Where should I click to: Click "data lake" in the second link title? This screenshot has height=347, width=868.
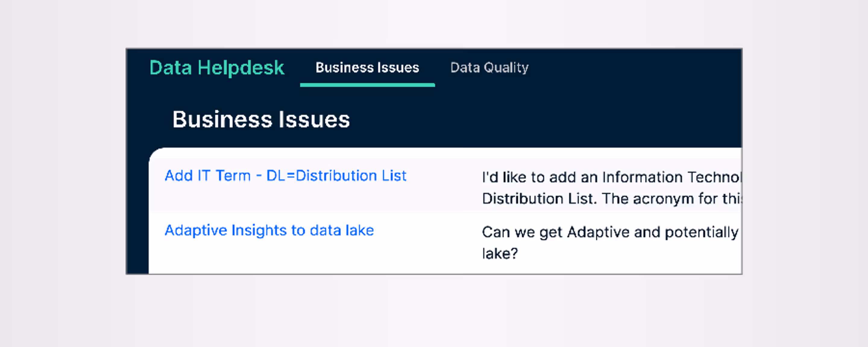coord(342,230)
